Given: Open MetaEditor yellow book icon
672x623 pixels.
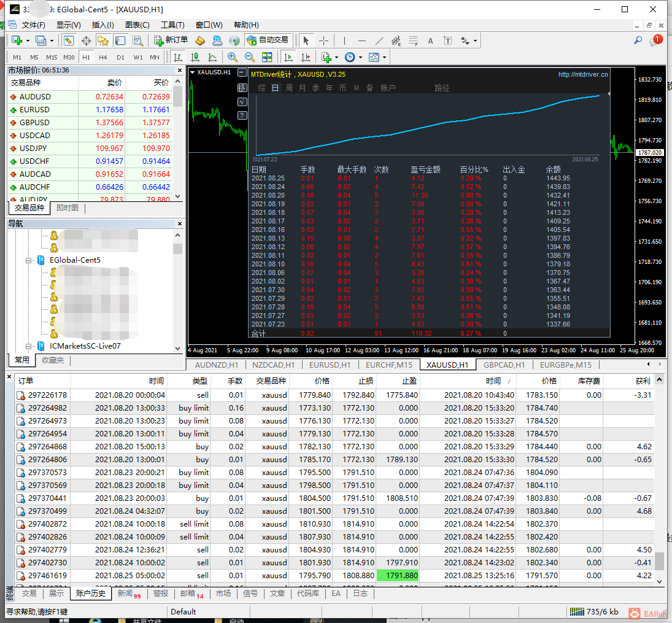Looking at the screenshot, I should tap(200, 41).
